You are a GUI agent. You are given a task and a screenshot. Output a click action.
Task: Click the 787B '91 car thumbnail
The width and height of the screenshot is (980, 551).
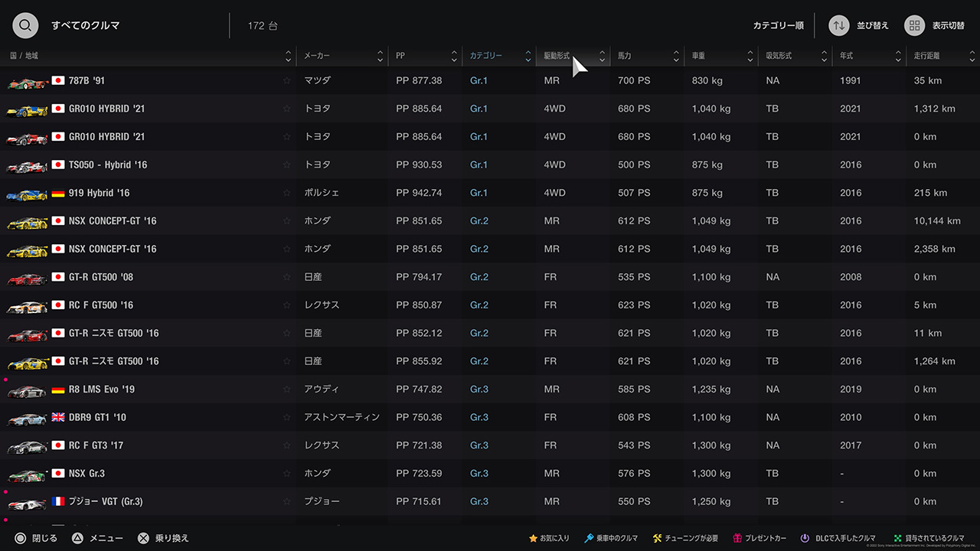click(x=28, y=81)
